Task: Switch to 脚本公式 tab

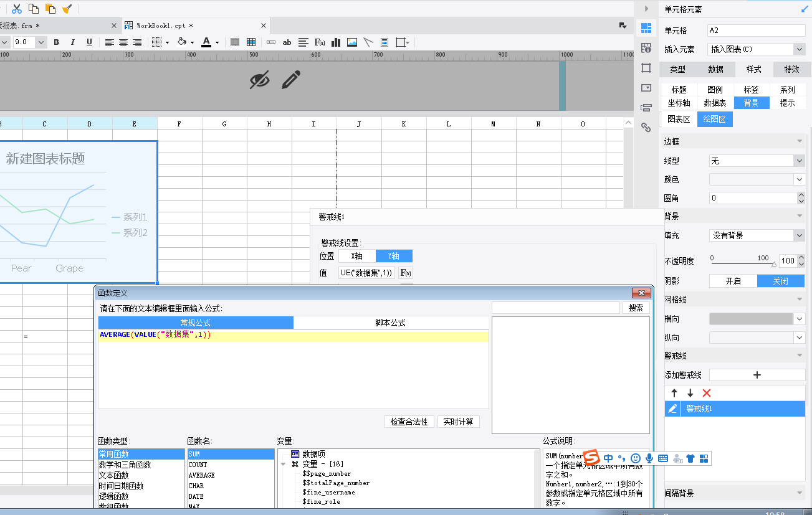Action: [x=391, y=323]
